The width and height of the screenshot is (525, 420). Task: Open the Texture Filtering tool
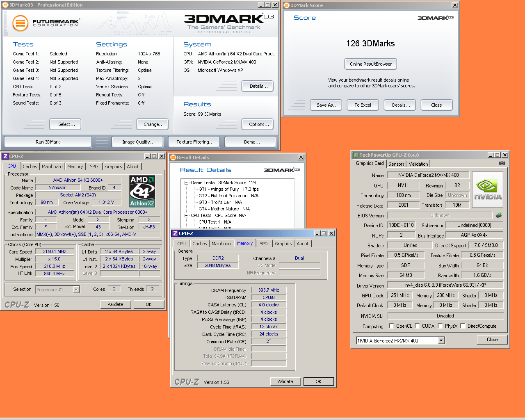195,142
